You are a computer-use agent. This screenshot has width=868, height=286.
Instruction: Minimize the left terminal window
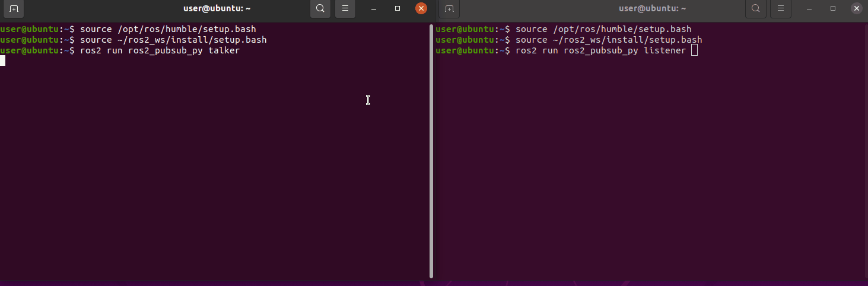coord(374,9)
